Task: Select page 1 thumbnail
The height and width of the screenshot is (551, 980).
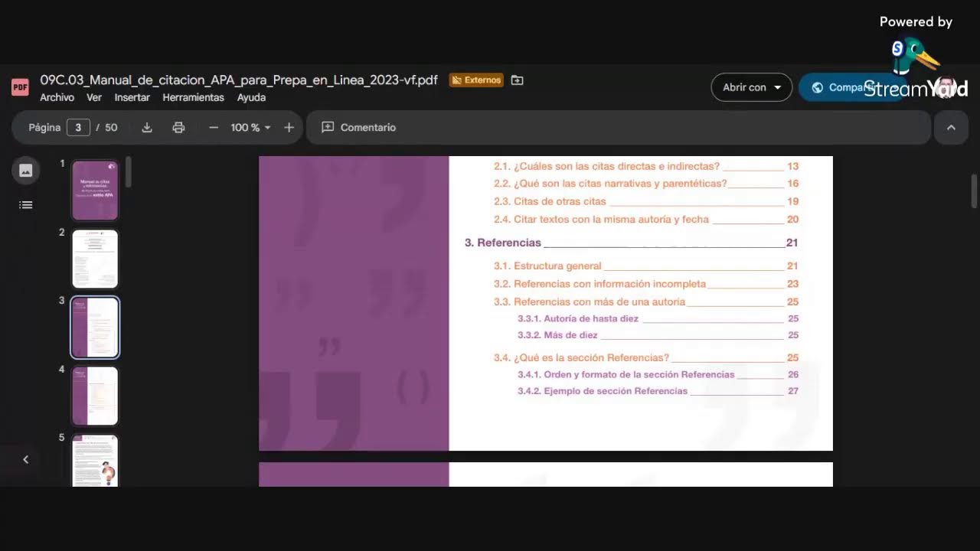Action: coord(95,191)
